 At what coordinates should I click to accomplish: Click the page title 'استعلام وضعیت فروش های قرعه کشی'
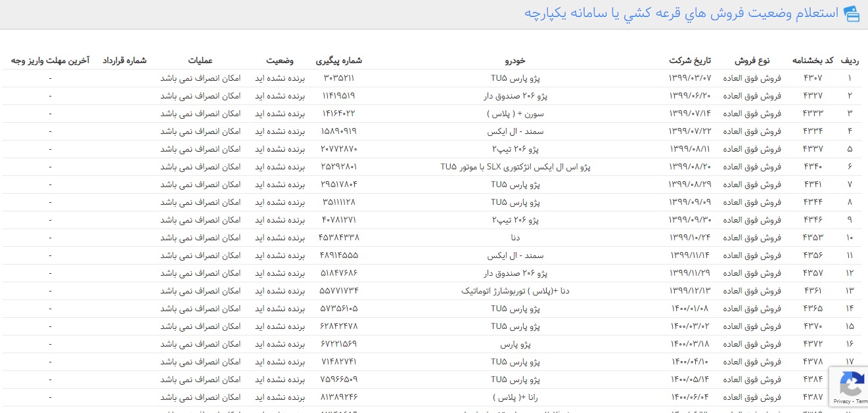coord(681,14)
